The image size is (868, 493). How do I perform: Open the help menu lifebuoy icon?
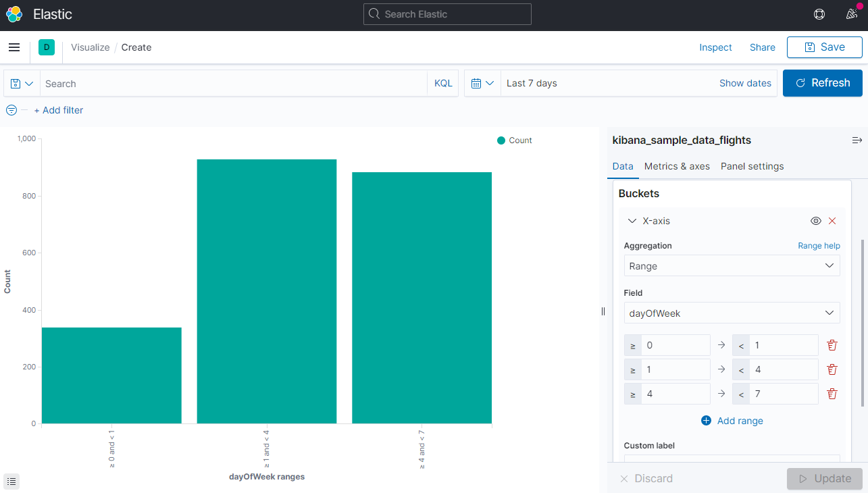click(819, 14)
